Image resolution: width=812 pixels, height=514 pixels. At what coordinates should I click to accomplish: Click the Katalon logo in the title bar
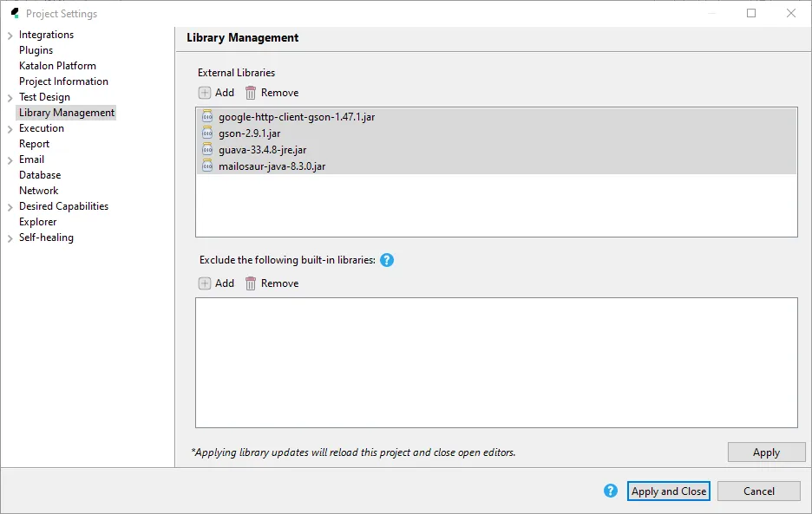[x=14, y=13]
